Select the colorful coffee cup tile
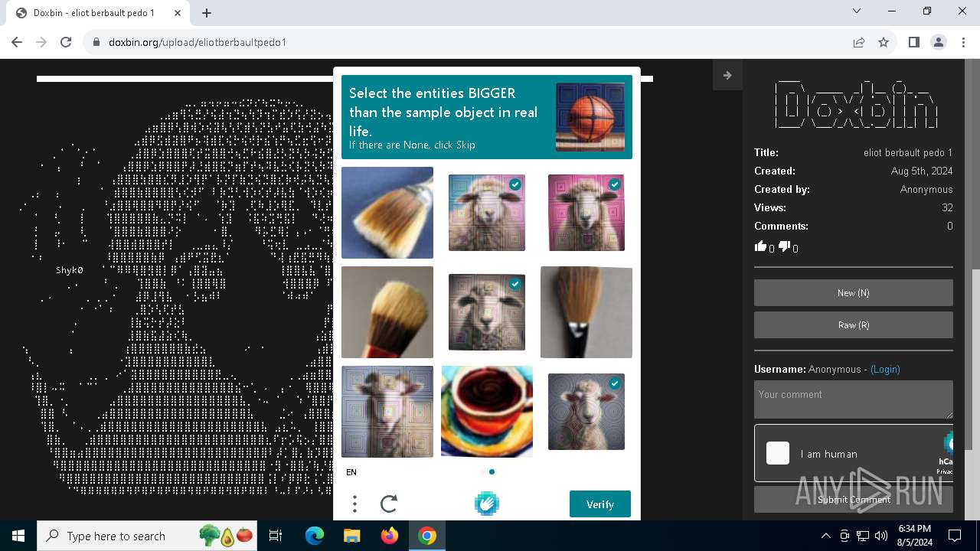 coord(487,412)
